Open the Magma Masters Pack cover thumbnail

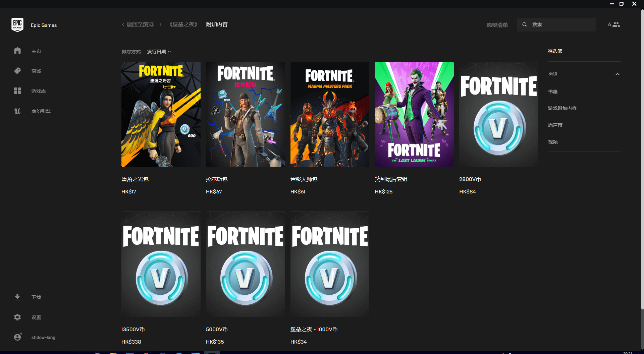330,114
